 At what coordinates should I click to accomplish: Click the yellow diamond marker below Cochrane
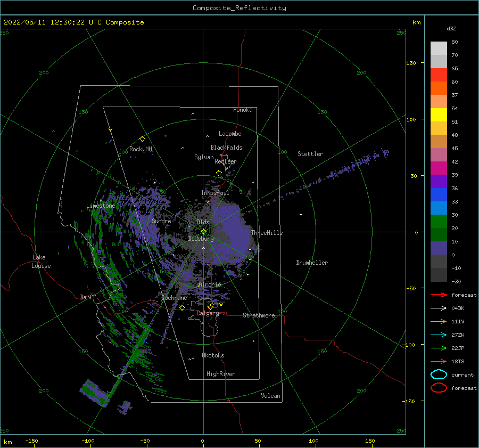(183, 307)
